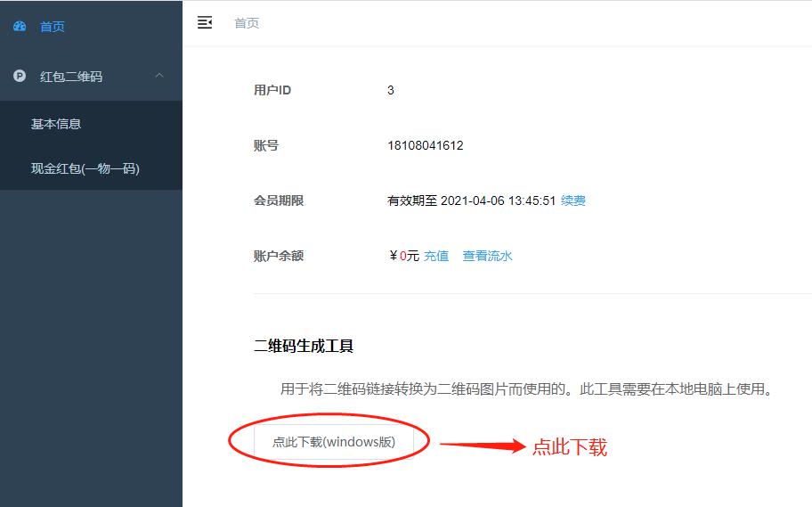Click the dashboard icon beside 首页 in sidebar
This screenshot has width=812, height=507.
click(20, 27)
